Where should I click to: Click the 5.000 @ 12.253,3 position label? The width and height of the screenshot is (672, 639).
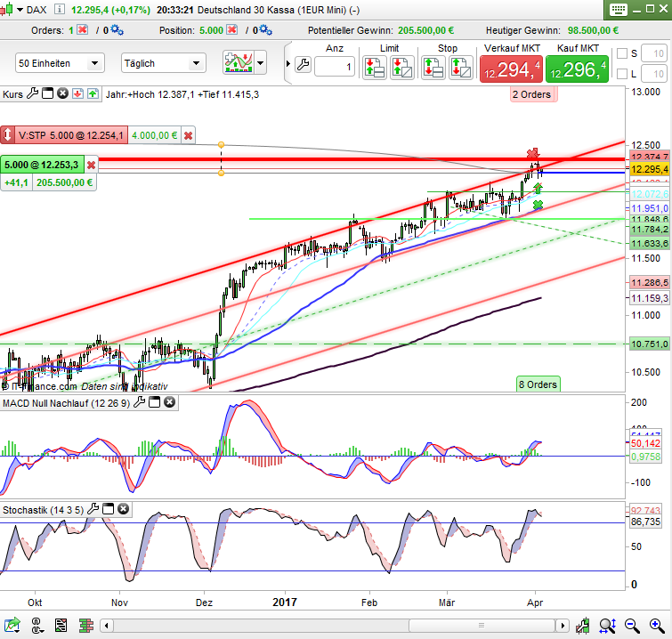pyautogui.click(x=42, y=165)
